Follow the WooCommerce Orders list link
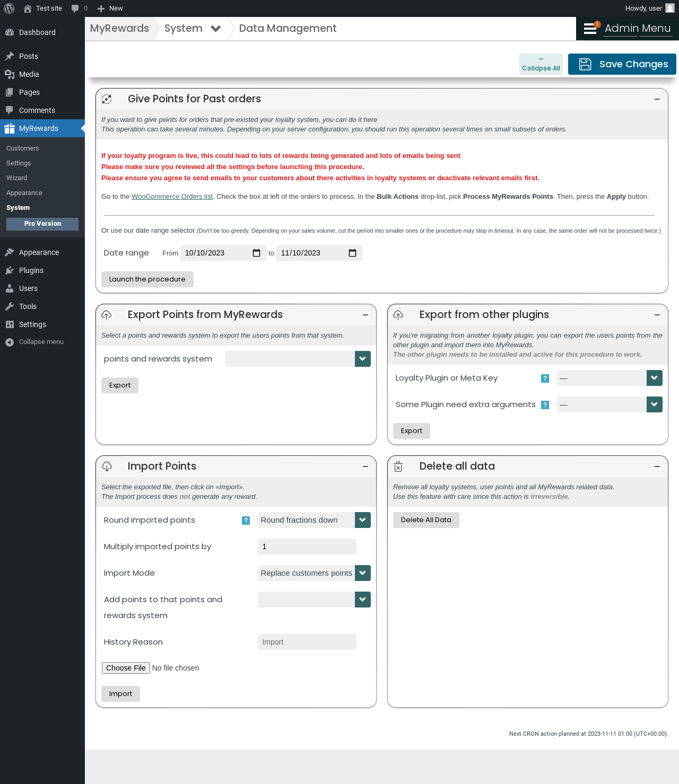Screen dimensions: 679x784 point(172,196)
